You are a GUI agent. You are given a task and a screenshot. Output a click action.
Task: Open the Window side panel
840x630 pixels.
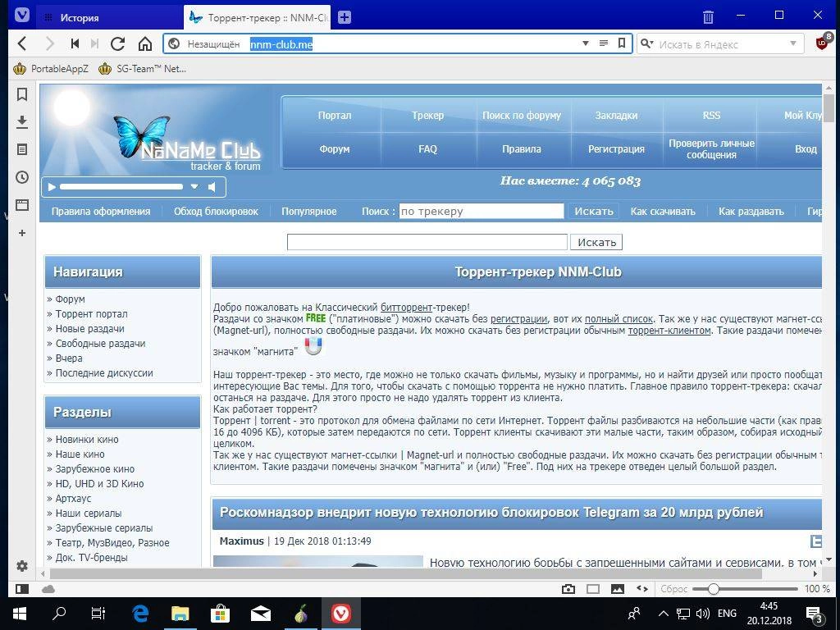22,205
